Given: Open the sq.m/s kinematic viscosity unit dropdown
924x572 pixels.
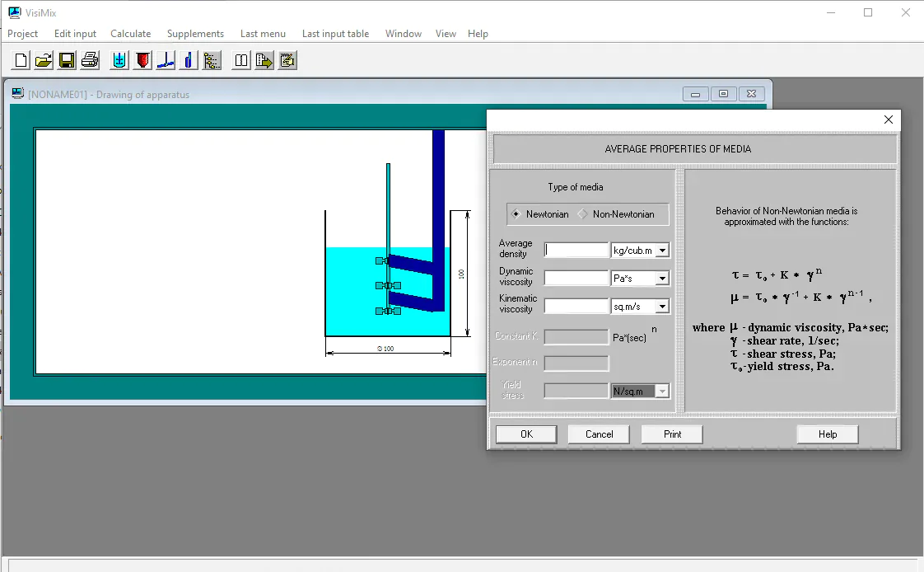Looking at the screenshot, I should (662, 306).
